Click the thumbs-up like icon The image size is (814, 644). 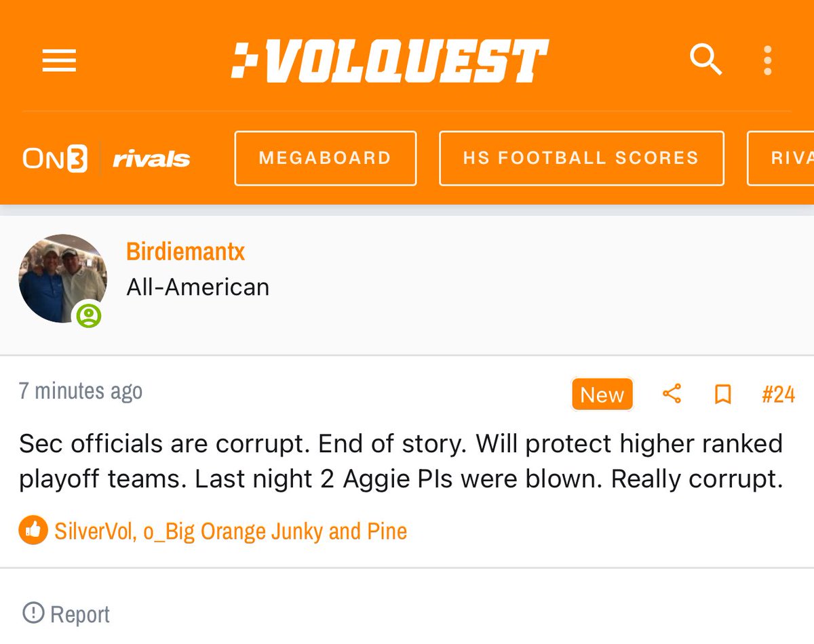(33, 531)
